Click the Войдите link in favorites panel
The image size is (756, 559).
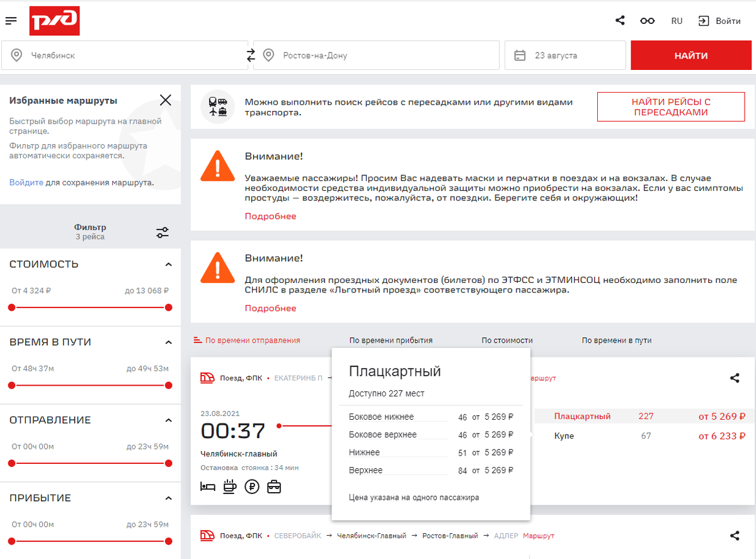tap(26, 183)
